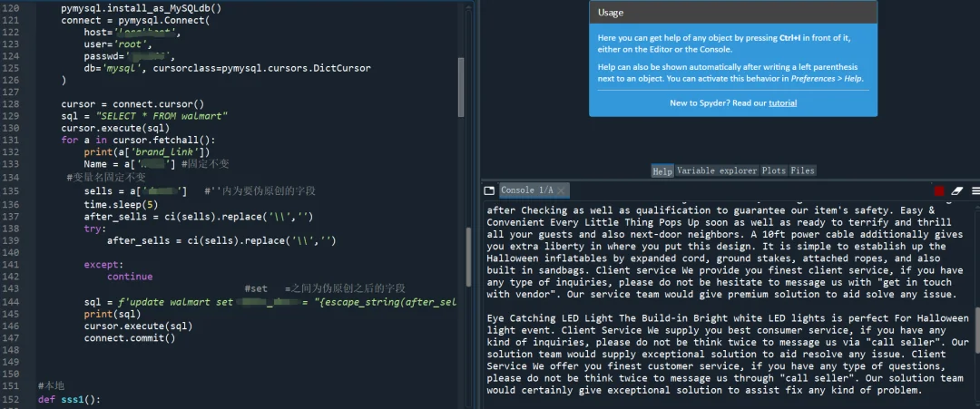
Task: Click the 'cursor = connect.cursor()' line
Action: point(132,104)
